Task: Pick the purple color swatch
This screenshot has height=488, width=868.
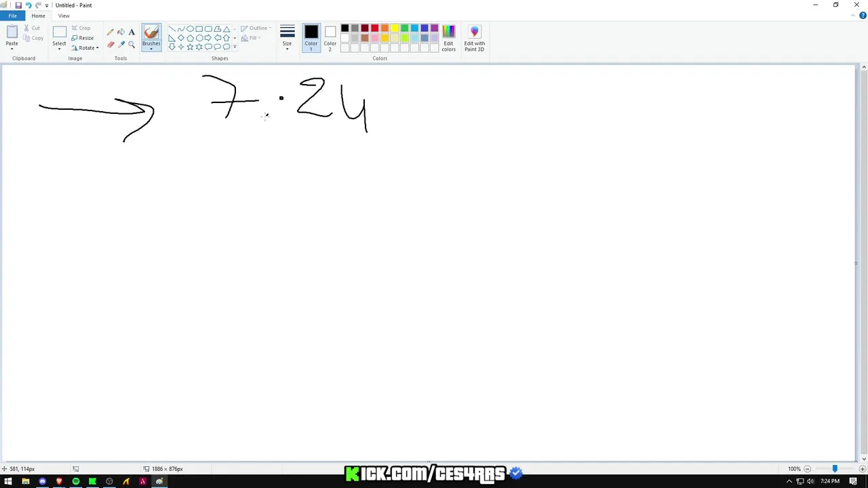Action: click(x=434, y=28)
